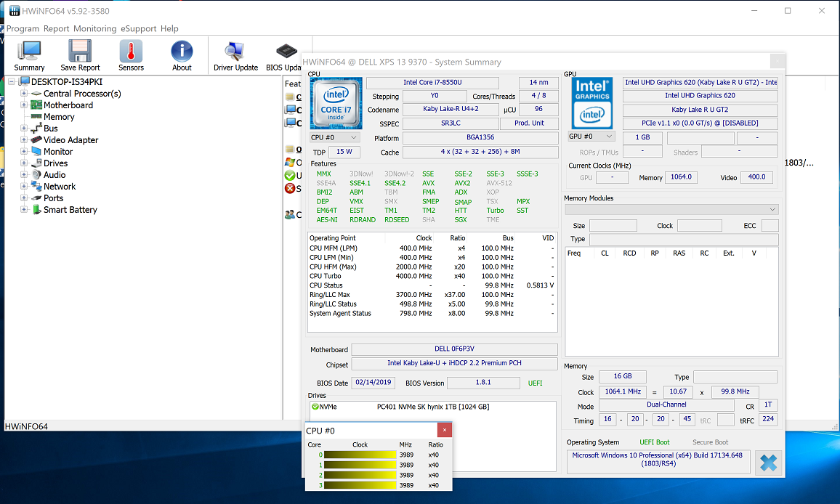Select the Video Adapter card icon
This screenshot has width=840, height=504.
click(36, 139)
